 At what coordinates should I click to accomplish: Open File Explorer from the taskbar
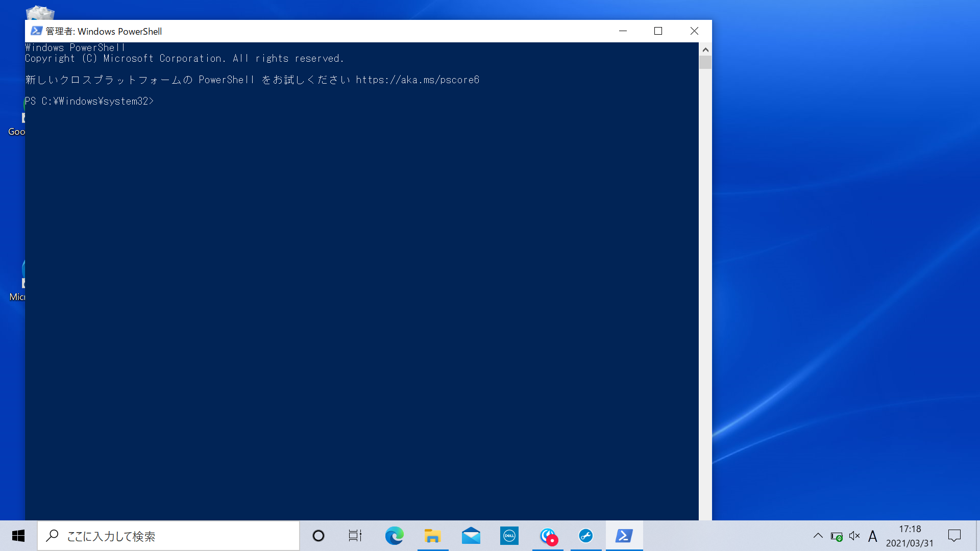pyautogui.click(x=433, y=536)
